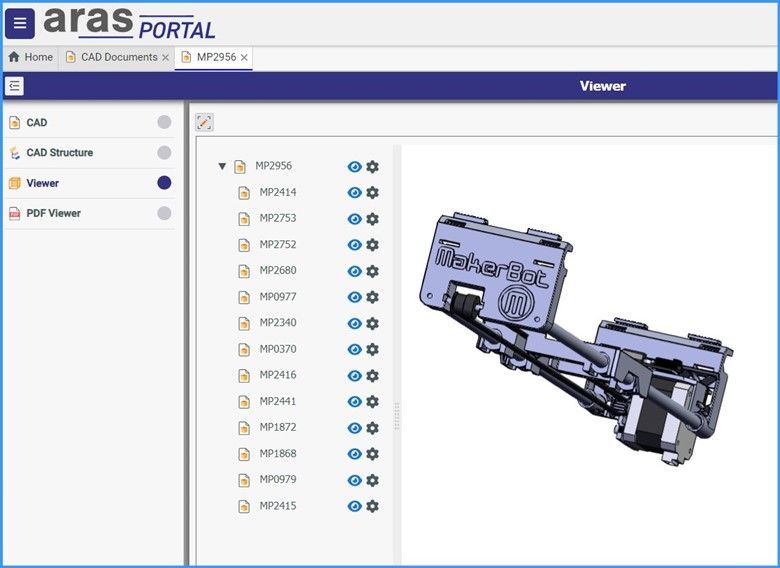This screenshot has width=780, height=568.
Task: Select MP2416 in the part tree
Action: click(x=277, y=375)
